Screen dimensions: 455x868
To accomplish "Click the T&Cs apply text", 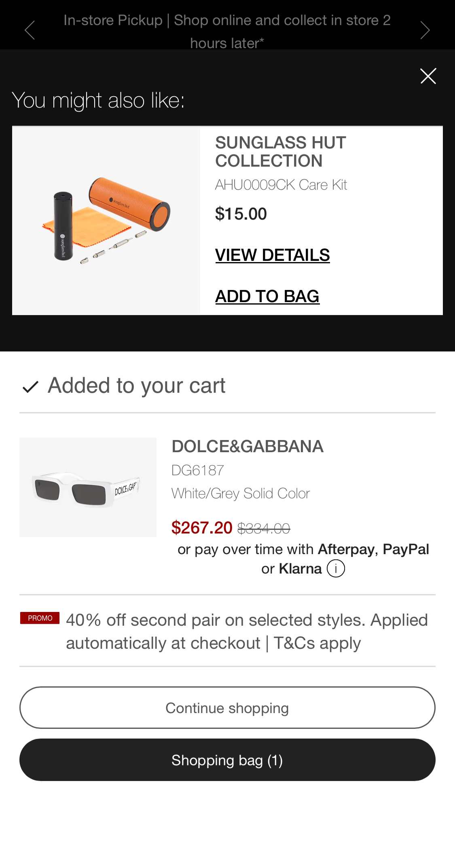I will click(317, 643).
